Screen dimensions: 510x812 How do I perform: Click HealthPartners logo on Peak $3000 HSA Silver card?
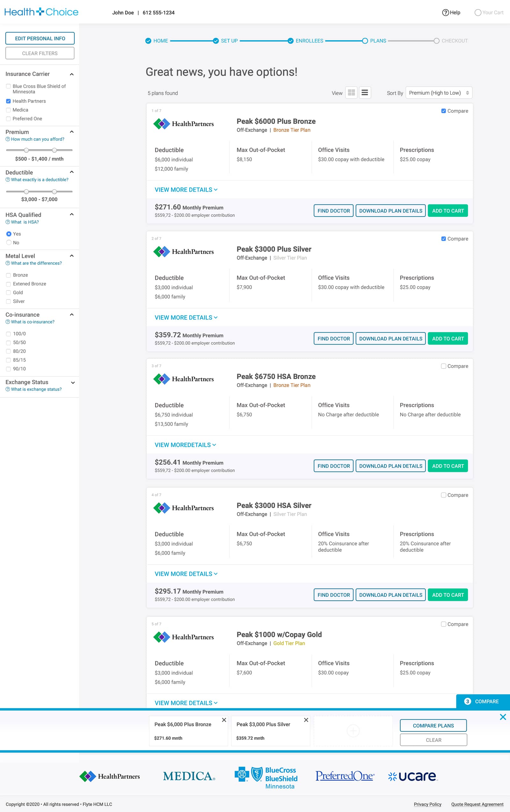tap(183, 508)
